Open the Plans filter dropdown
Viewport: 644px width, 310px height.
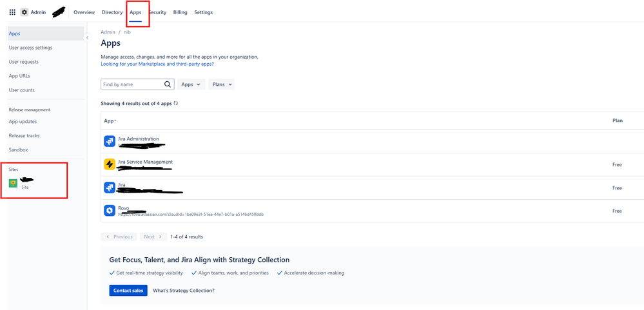pyautogui.click(x=221, y=84)
